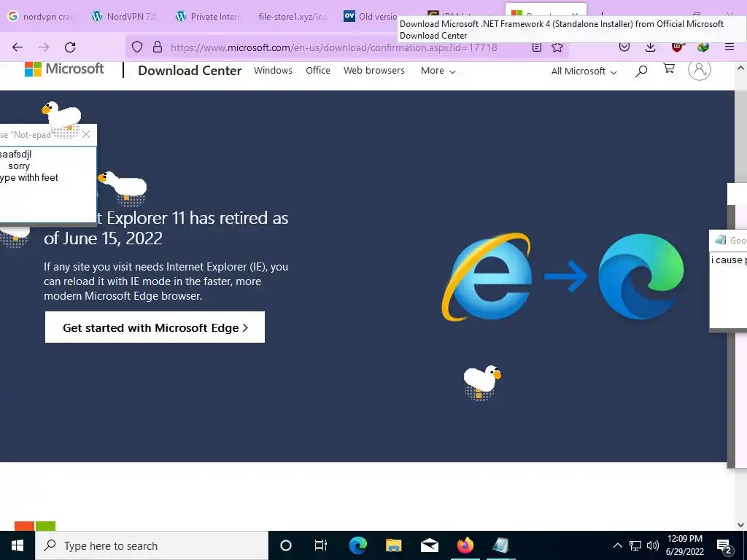Switch to the file-store1.xyz tab
Screen dimensions: 747x560
coord(292,17)
